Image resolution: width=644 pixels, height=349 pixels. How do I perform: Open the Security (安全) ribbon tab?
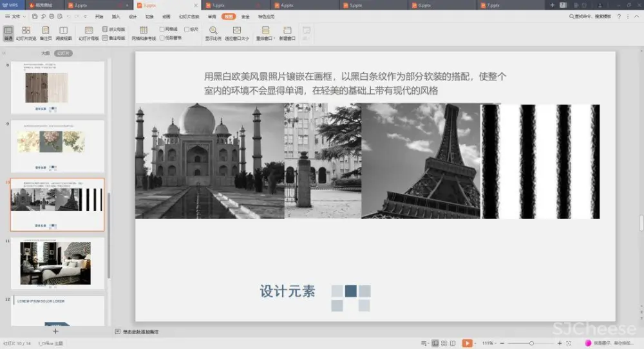[245, 17]
